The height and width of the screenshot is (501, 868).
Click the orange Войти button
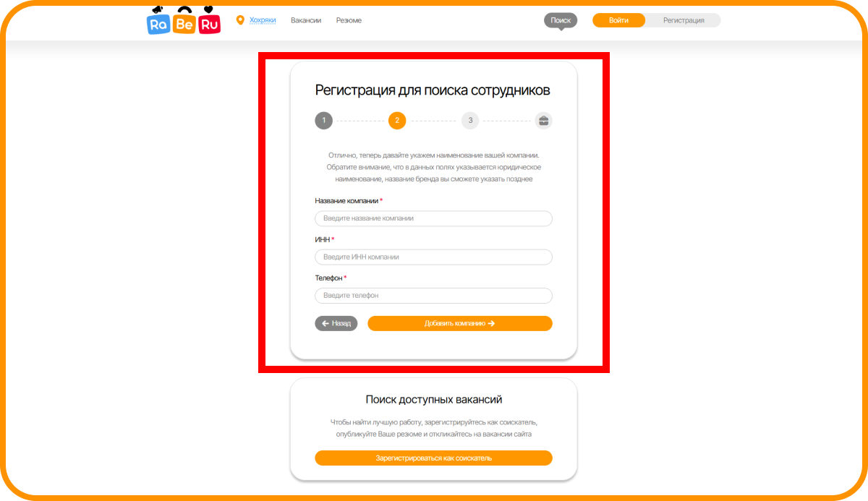[618, 20]
